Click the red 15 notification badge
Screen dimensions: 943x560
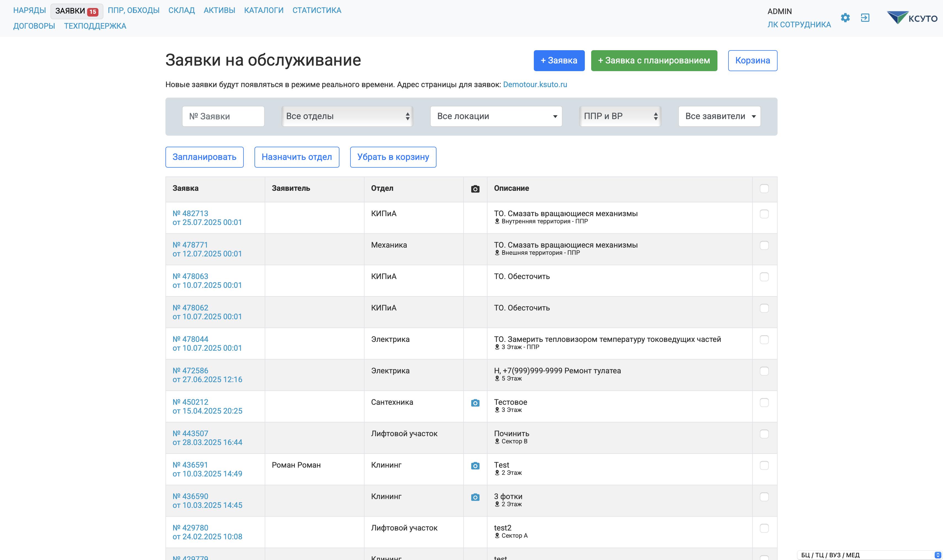[x=92, y=12]
